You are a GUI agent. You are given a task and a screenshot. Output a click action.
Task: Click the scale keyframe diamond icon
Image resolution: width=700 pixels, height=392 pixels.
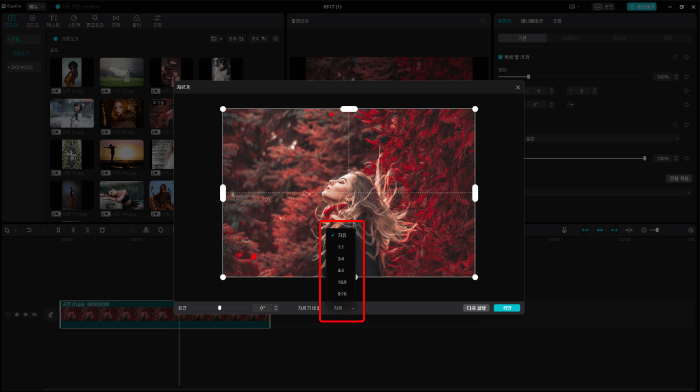687,77
